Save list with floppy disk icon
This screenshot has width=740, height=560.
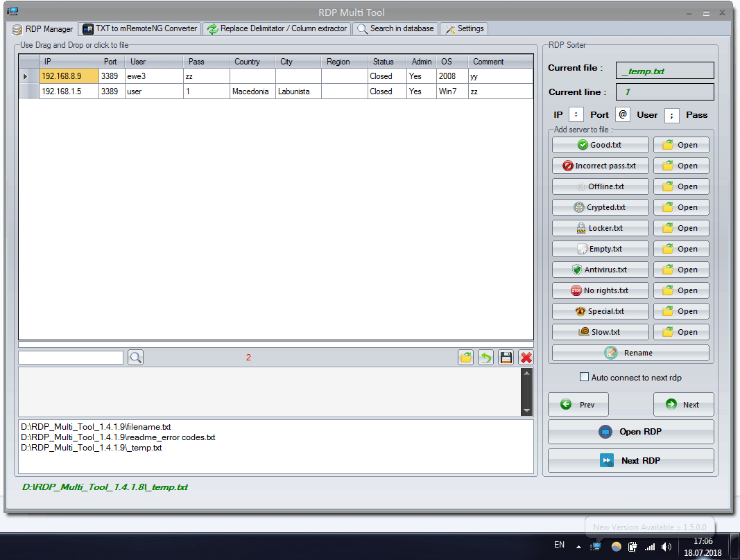(506, 358)
